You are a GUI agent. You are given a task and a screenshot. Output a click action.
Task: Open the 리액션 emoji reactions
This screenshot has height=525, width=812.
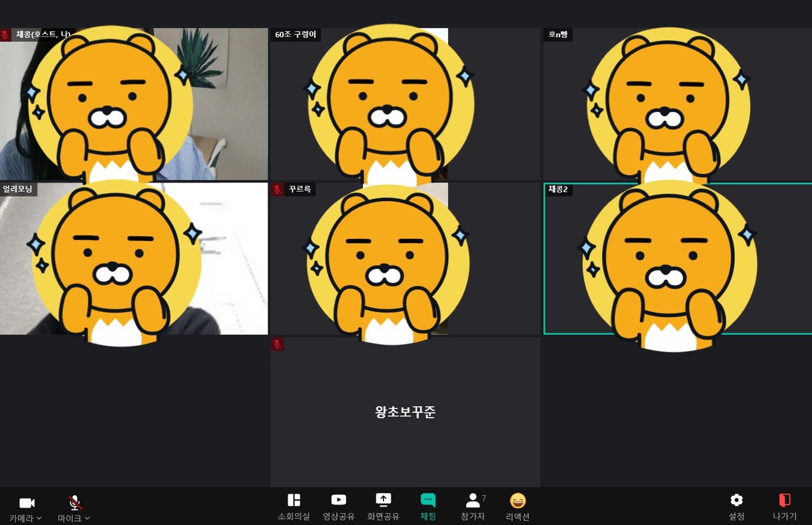tap(518, 507)
